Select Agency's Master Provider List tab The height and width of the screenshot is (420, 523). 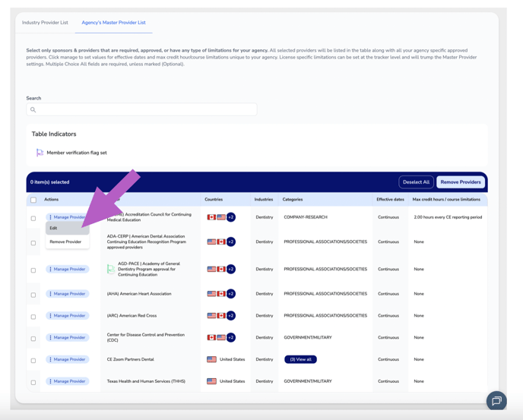coord(114,23)
